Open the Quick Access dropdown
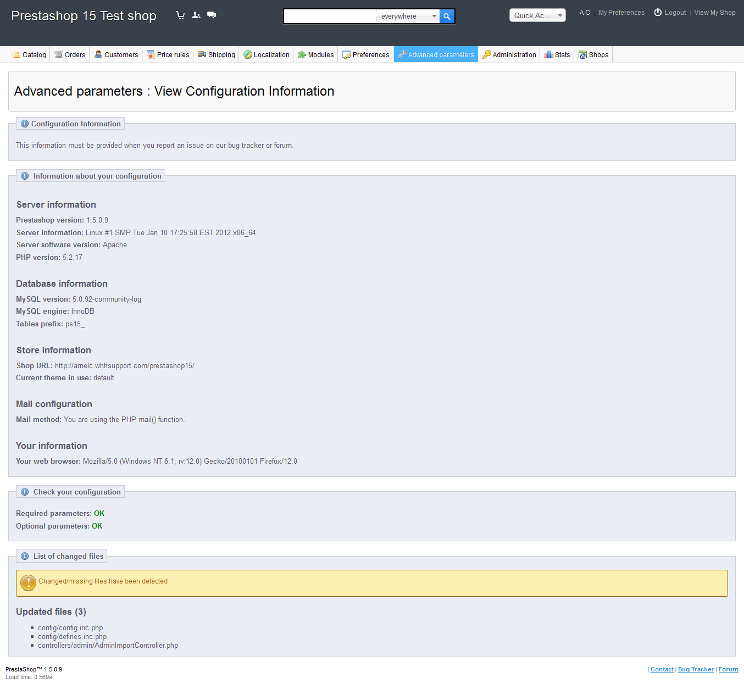744x700 pixels. coord(537,15)
